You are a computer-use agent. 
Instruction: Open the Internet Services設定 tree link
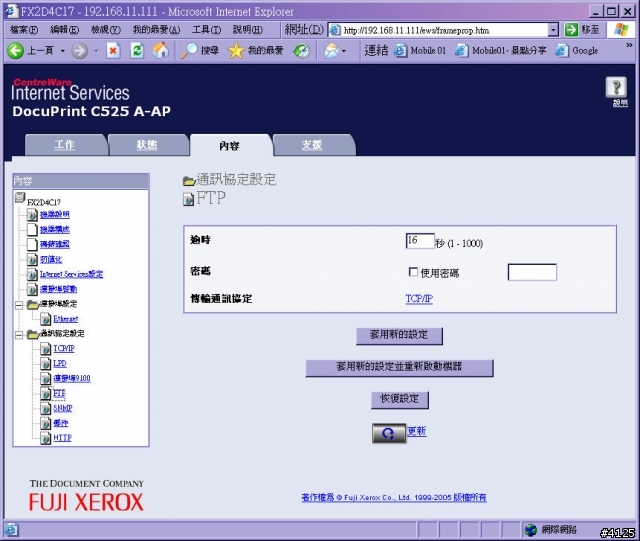[x=71, y=274]
